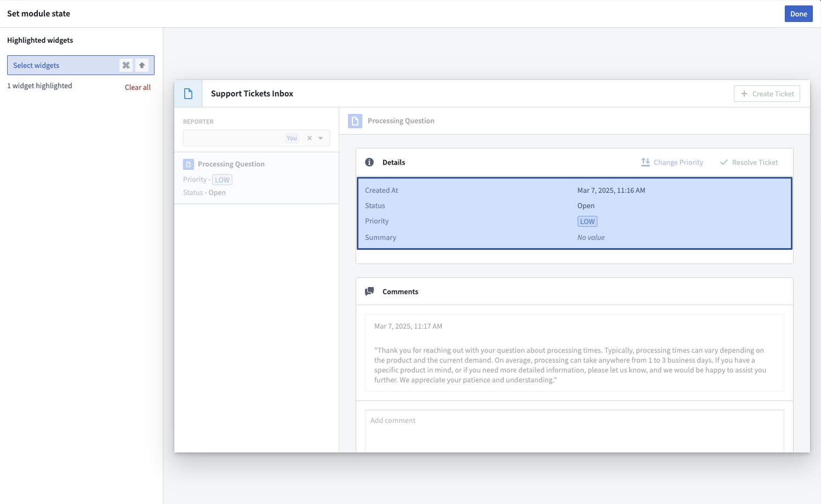Expand the Reporter dropdown arrow

click(321, 138)
